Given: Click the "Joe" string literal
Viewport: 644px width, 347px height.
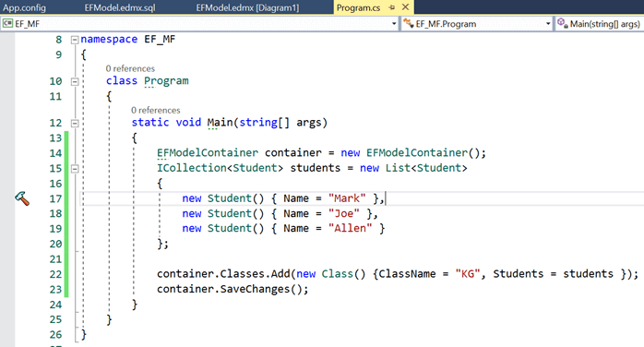Looking at the screenshot, I should [344, 213].
